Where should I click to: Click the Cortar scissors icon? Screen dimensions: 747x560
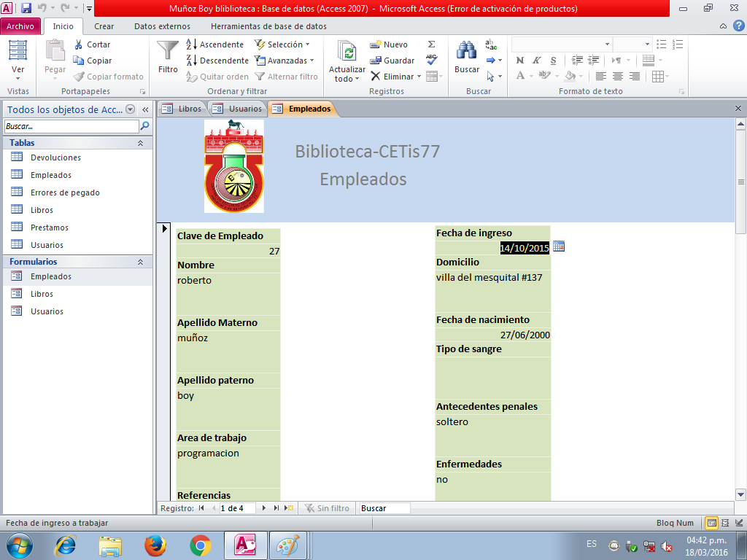point(79,44)
